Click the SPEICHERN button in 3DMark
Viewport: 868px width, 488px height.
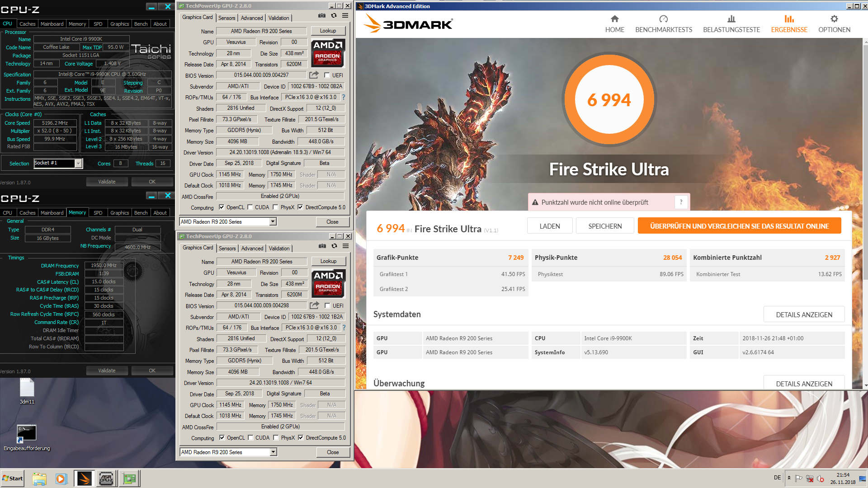605,226
